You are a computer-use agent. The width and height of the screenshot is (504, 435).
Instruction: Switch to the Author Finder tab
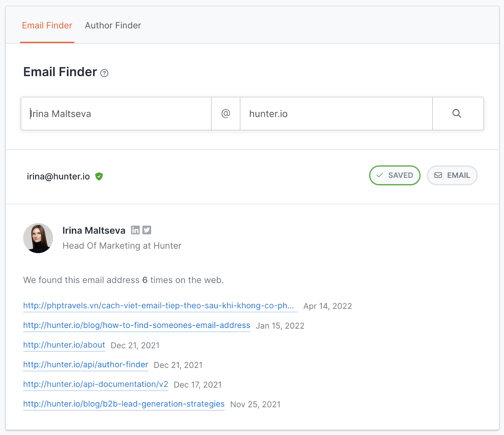(x=113, y=25)
